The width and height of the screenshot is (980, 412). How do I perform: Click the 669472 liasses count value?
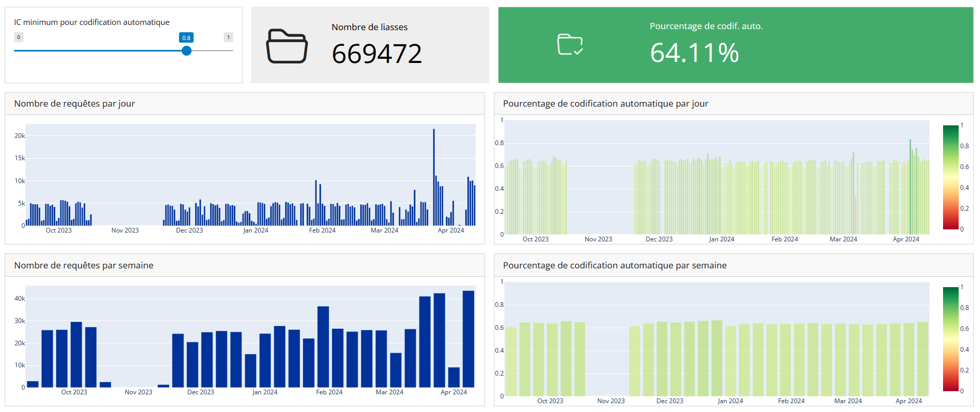click(x=377, y=54)
